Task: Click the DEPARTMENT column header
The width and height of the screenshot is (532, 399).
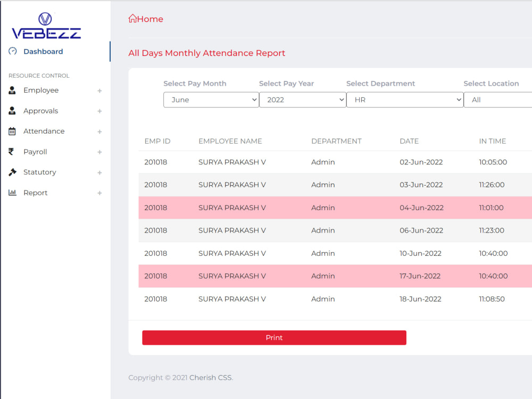Action: pos(336,141)
